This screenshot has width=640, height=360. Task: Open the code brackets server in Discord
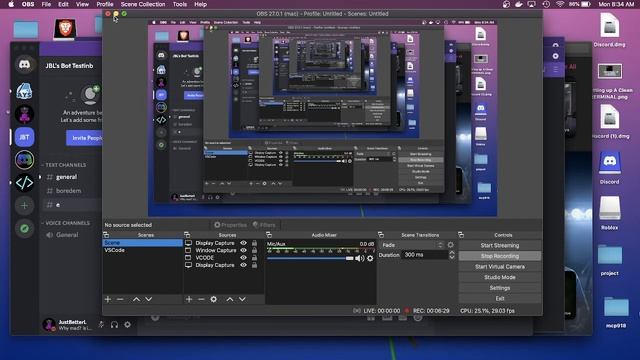[24, 183]
